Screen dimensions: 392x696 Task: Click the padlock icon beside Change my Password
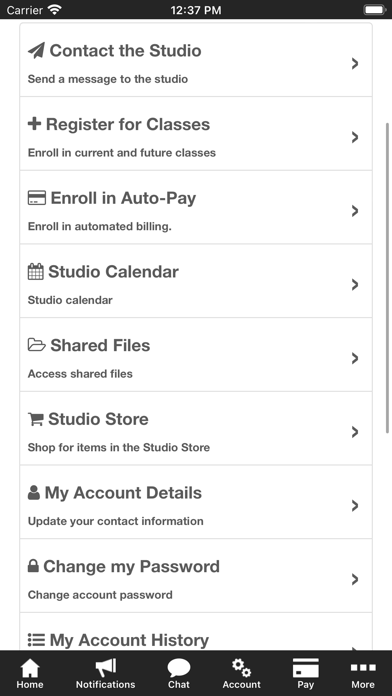[x=33, y=566]
